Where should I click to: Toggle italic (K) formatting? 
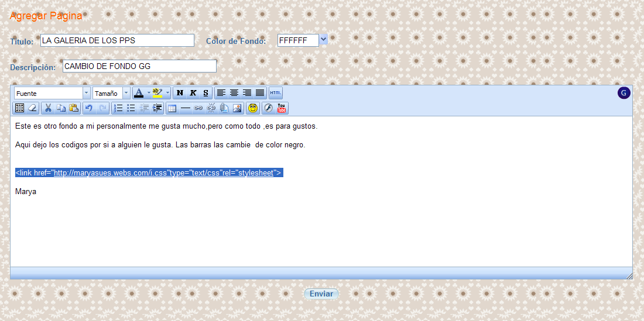click(193, 93)
